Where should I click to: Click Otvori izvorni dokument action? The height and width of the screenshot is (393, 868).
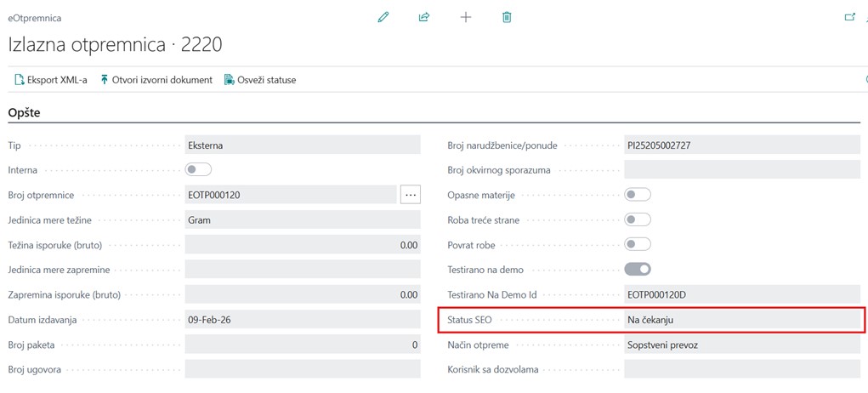pos(156,80)
